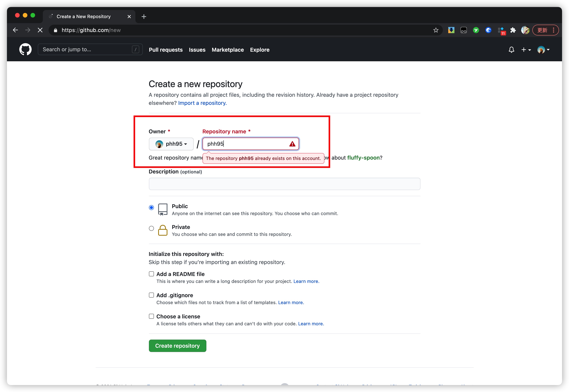Tick the Choose a license checkbox
This screenshot has width=569, height=392.
pos(151,316)
